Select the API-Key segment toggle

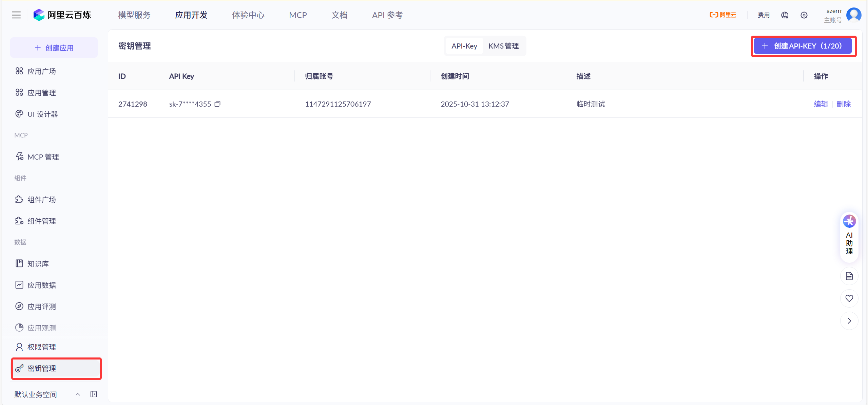[464, 46]
